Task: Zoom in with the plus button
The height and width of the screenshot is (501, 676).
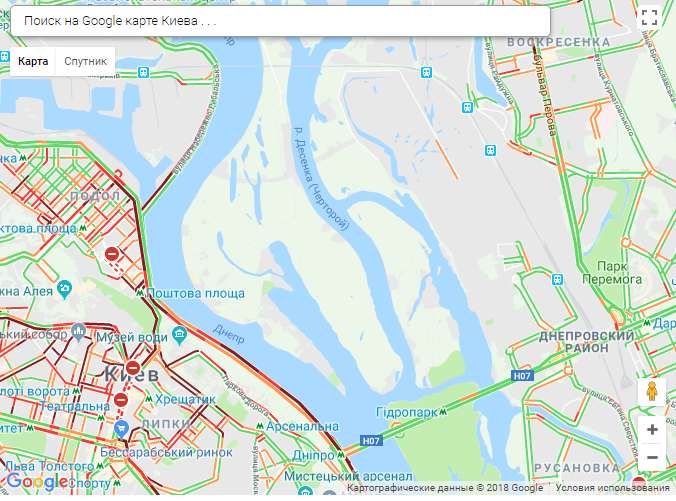Action: (x=652, y=430)
